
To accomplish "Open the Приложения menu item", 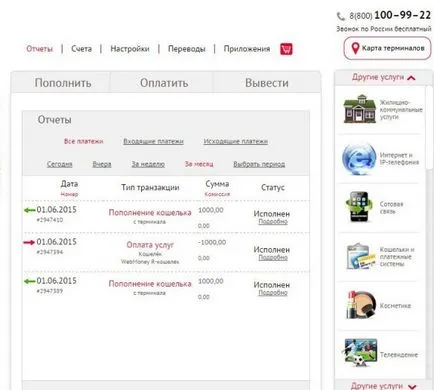I will click(x=247, y=49).
